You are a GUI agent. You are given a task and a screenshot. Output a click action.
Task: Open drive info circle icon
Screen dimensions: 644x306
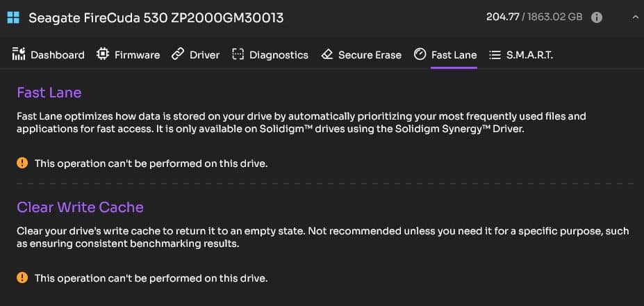tap(596, 17)
